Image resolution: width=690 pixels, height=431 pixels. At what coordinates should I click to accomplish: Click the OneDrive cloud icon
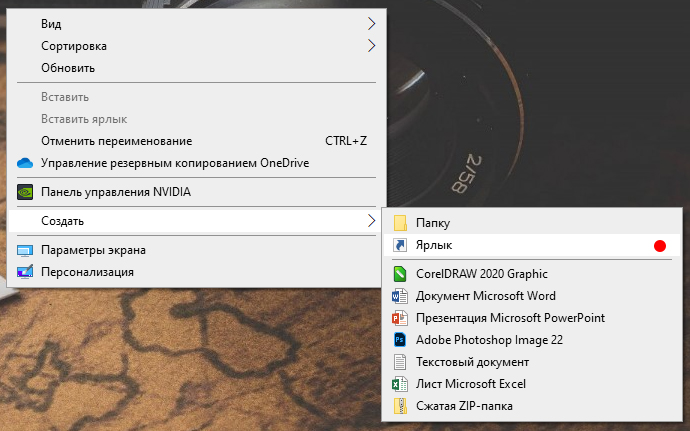point(25,163)
